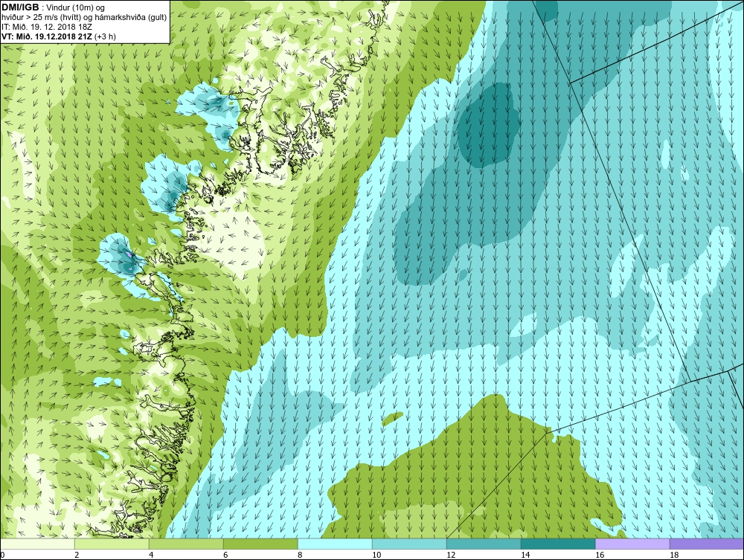Click the 8–10 m/s pale cyan legend swatch
The height and width of the screenshot is (560, 744).
335,544
